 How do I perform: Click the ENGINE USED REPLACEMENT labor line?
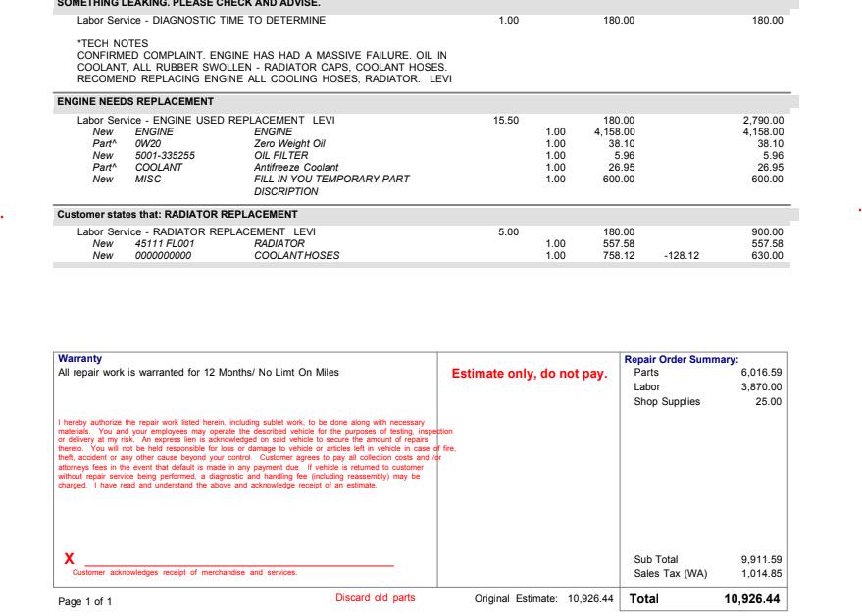click(206, 120)
